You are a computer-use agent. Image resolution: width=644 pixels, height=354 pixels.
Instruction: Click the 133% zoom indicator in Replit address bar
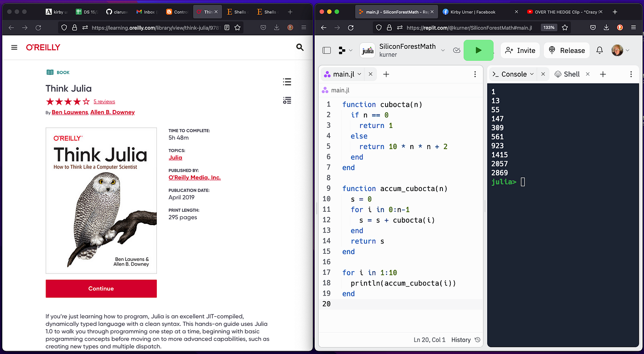point(549,28)
